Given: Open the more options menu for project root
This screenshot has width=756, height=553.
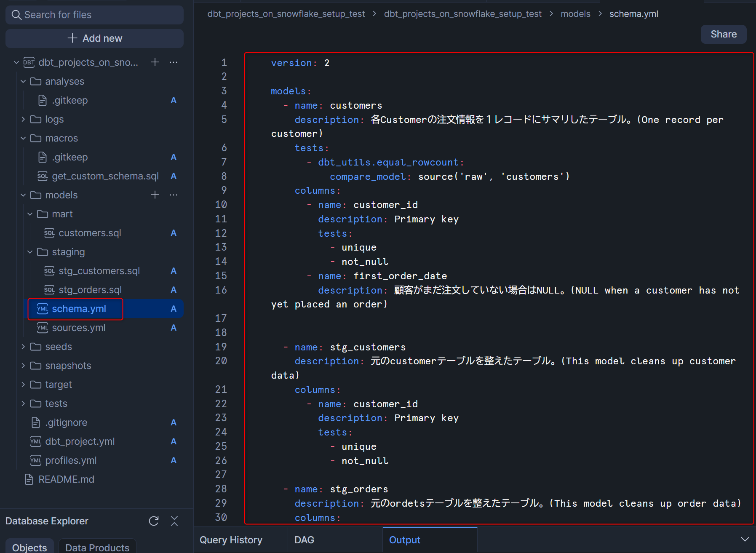Looking at the screenshot, I should click(x=174, y=62).
